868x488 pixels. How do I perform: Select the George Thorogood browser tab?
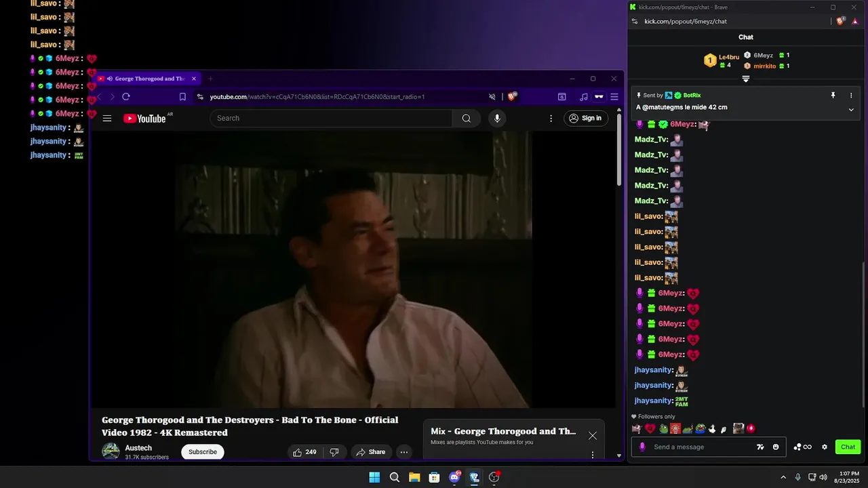click(146, 79)
